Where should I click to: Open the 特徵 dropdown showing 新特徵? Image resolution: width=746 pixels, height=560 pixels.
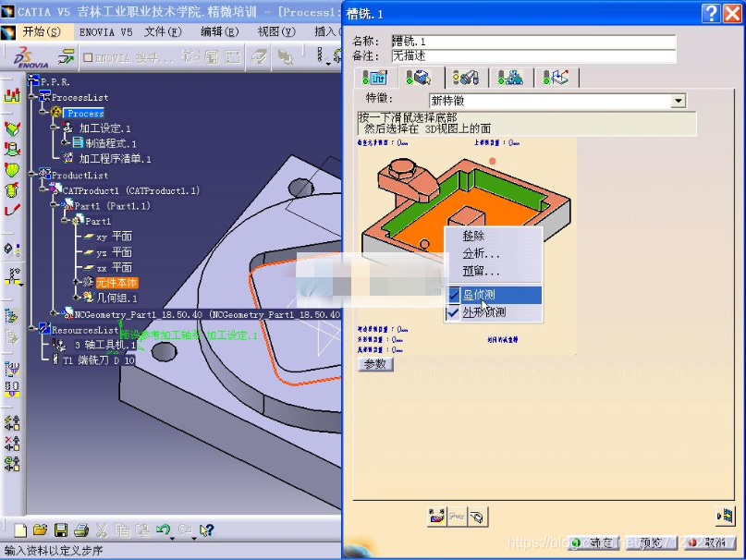coord(679,101)
